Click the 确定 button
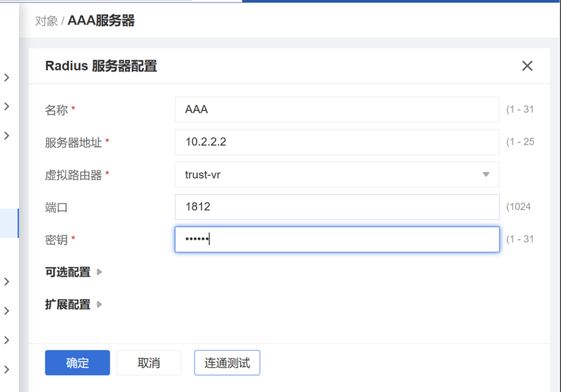 tap(77, 363)
